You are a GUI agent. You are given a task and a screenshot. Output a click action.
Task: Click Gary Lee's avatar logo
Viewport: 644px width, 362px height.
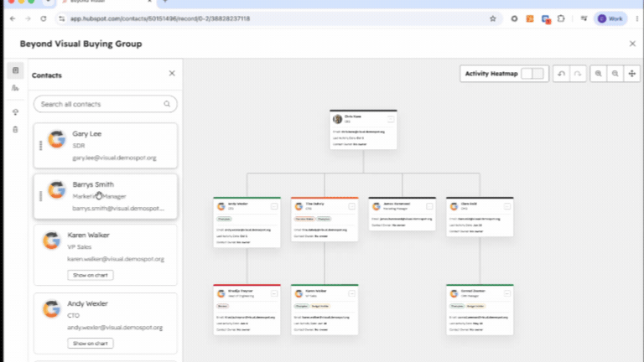click(57, 139)
